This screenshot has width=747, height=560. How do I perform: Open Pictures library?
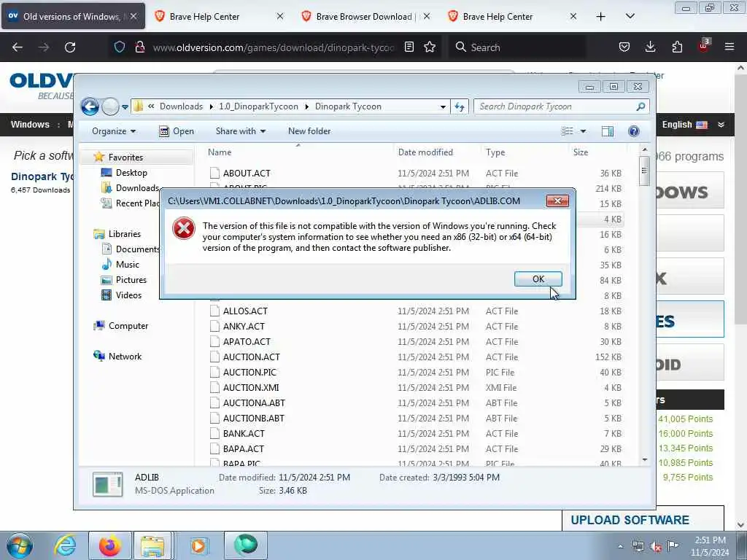131,279
